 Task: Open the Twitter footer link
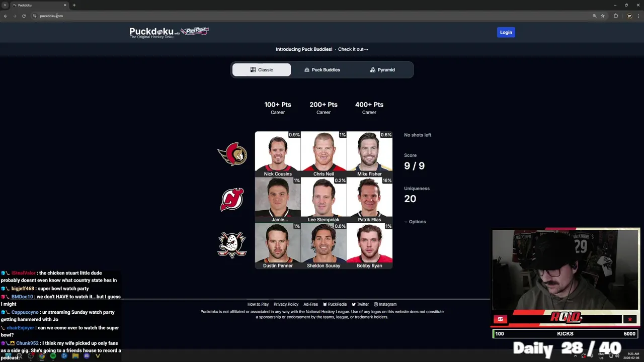[x=360, y=304]
